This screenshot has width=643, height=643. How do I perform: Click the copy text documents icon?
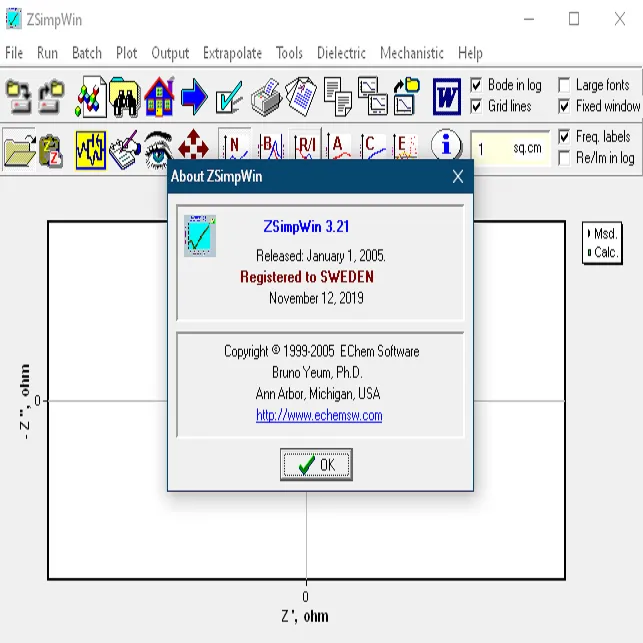click(337, 97)
